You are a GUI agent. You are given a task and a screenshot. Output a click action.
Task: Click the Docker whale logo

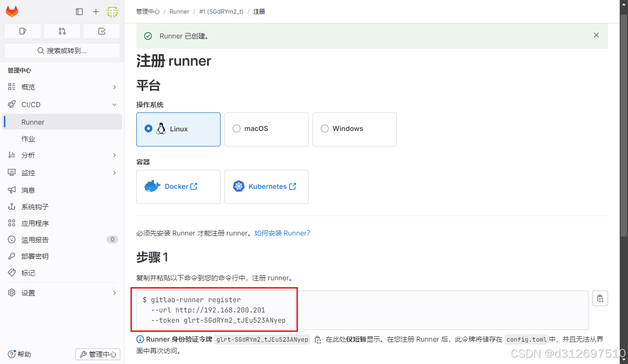(152, 186)
